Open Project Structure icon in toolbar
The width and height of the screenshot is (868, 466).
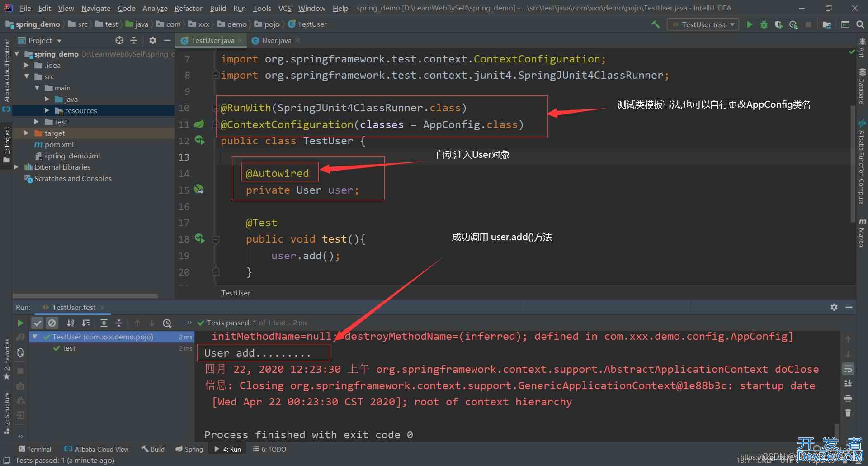pyautogui.click(x=827, y=24)
